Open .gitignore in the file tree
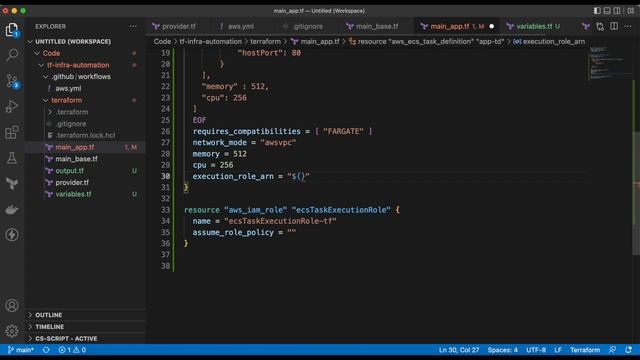Viewport: 640px width, 360px height. click(x=71, y=124)
